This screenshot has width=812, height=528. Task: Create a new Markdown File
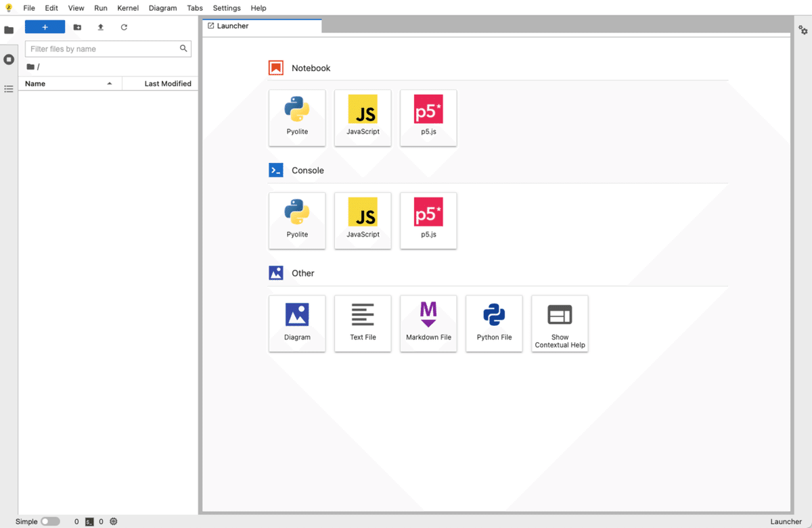(x=428, y=323)
